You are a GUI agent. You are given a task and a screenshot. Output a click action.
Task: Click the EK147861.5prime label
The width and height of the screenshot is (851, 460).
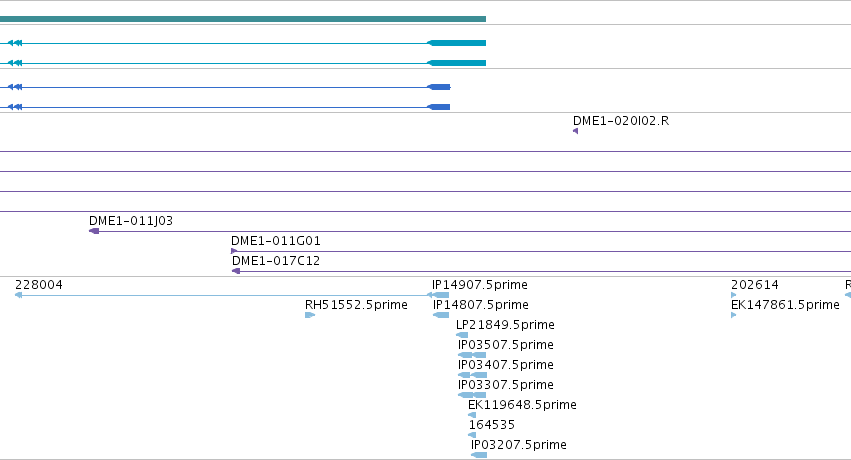(785, 305)
